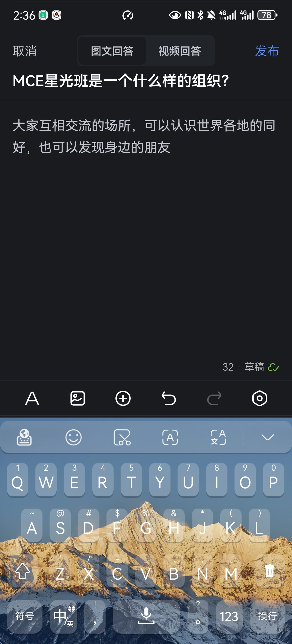The image size is (292, 644).
Task: Open the emoji panel on keyboard
Action: 73,437
